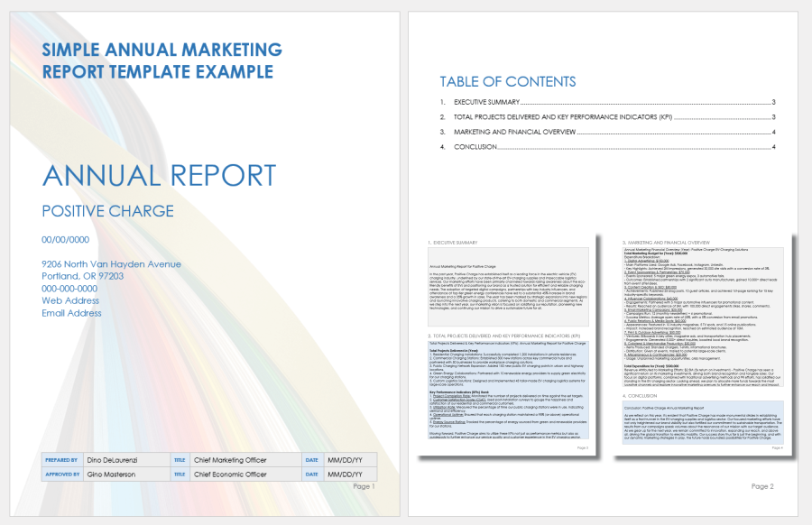Image resolution: width=812 pixels, height=525 pixels.
Task: Click the PREPARED BY label cell
Action: click(x=60, y=459)
